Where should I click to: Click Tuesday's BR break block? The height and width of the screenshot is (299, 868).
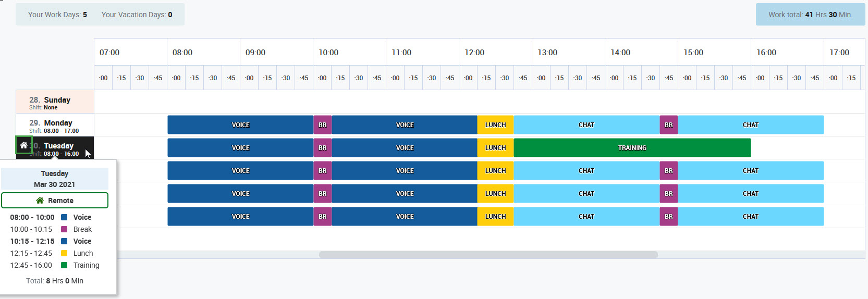click(323, 148)
